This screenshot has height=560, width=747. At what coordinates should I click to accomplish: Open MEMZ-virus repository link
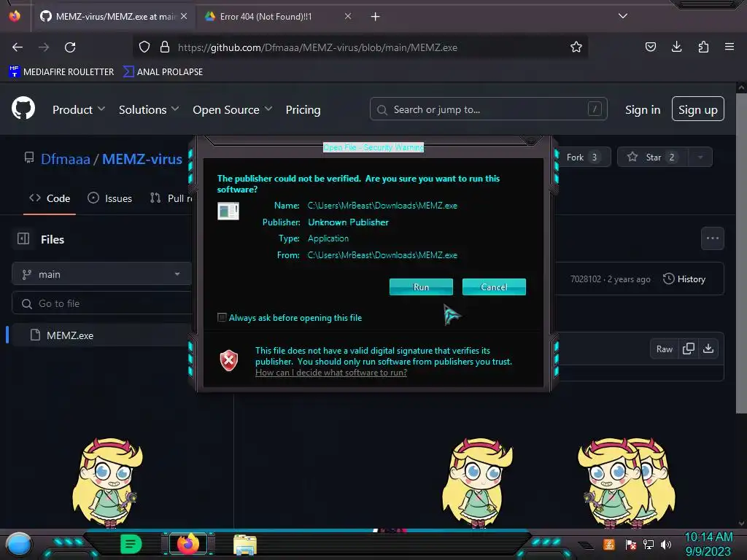pyautogui.click(x=142, y=159)
